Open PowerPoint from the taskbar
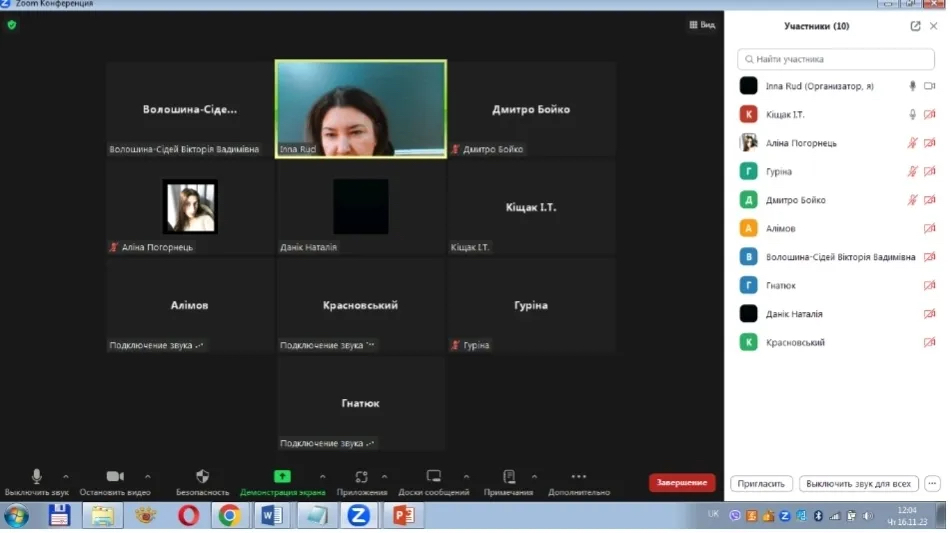The width and height of the screenshot is (951, 533). point(404,515)
